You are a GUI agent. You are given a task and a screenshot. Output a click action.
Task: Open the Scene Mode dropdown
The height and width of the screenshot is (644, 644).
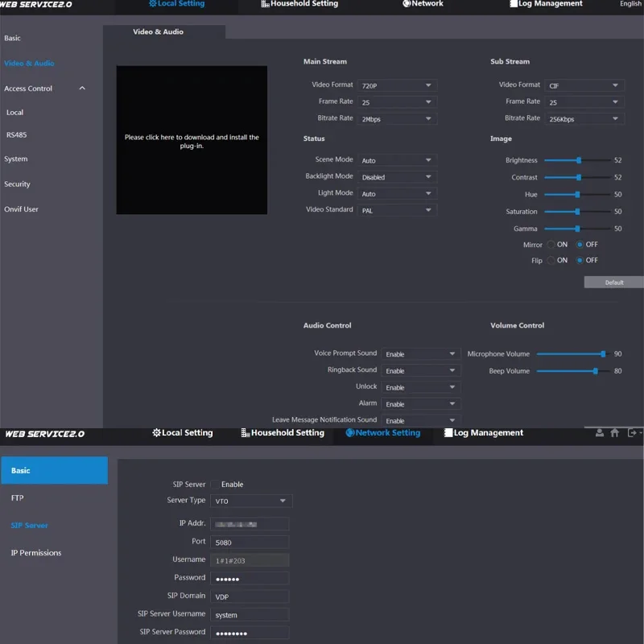397,160
